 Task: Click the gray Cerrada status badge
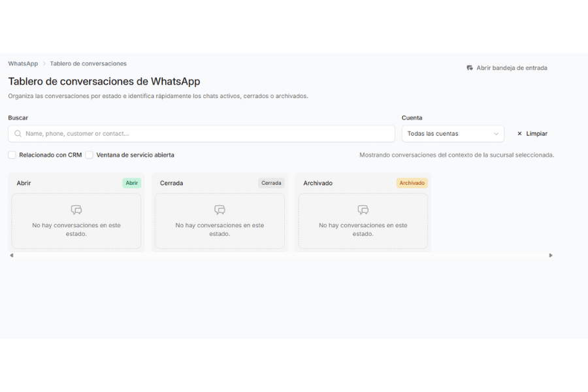click(x=271, y=183)
